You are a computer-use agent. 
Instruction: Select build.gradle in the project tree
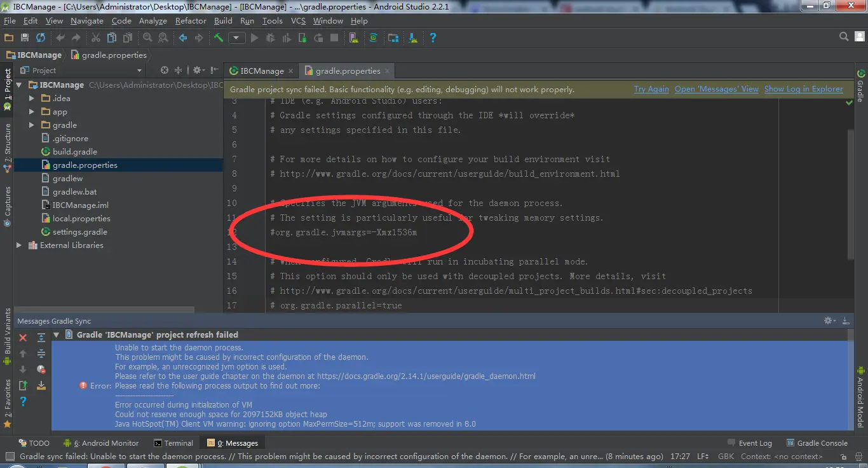tap(74, 151)
